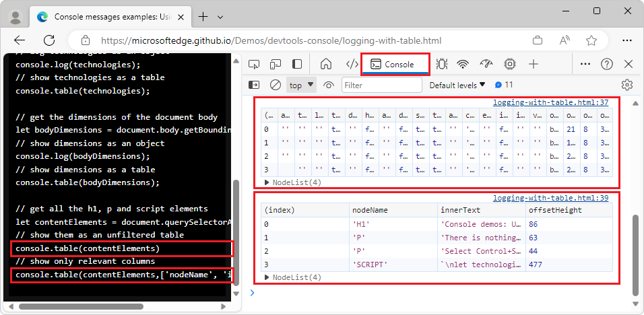Click the briefcase icon in address bar
Image resolution: width=644 pixels, height=315 pixels.
click(537, 40)
